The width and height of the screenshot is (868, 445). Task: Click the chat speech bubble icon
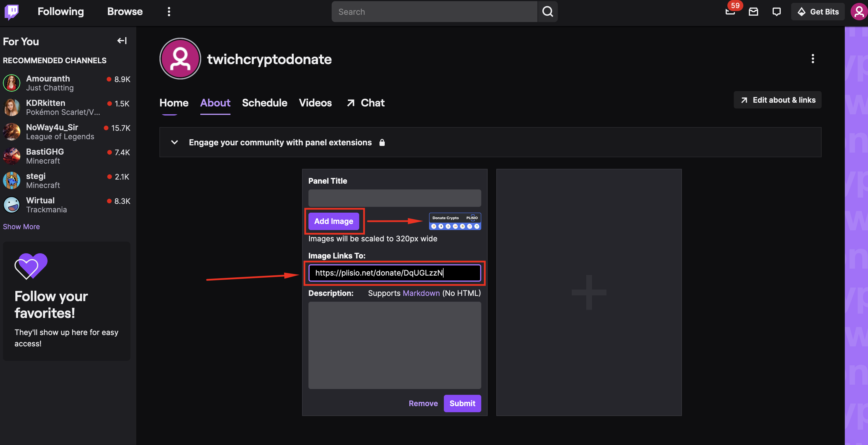(x=776, y=11)
